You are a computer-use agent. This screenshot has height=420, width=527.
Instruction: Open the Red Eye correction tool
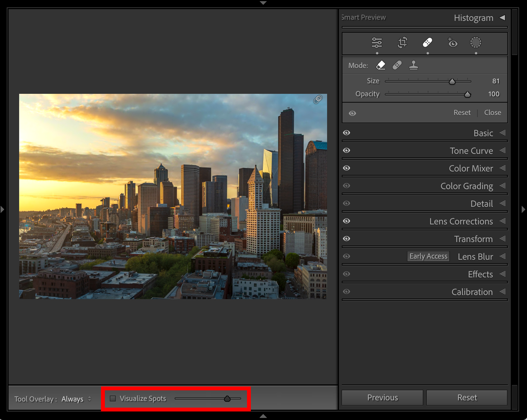pos(453,43)
